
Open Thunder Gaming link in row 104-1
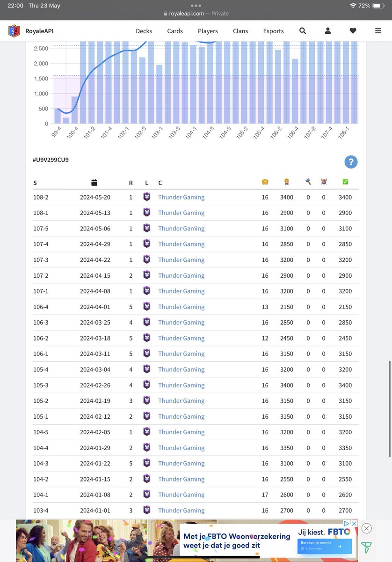(x=181, y=495)
